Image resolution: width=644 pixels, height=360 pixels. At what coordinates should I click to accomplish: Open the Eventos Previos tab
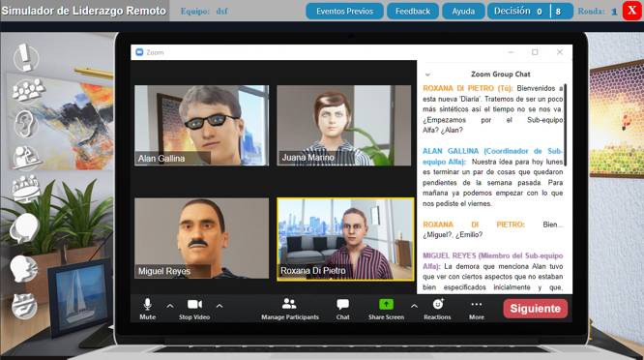344,11
